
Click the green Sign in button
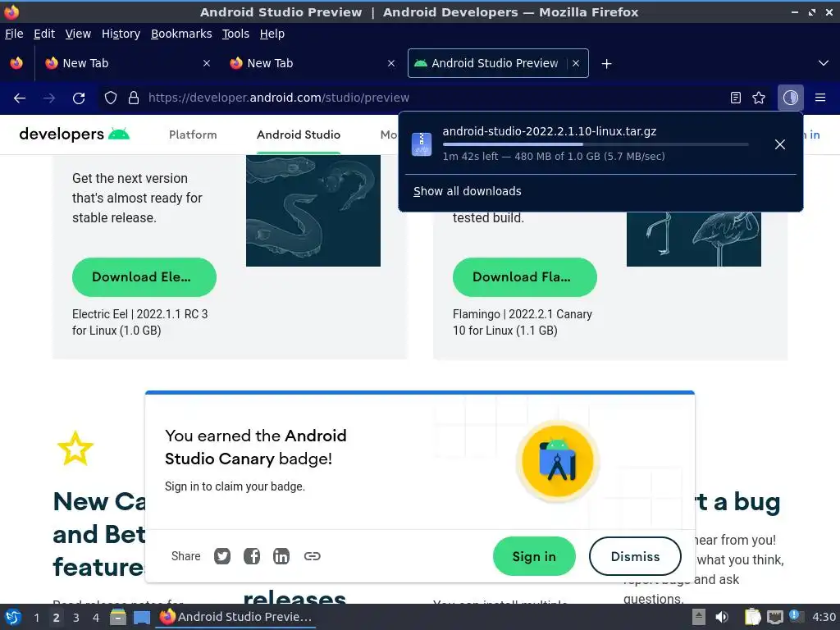click(534, 557)
